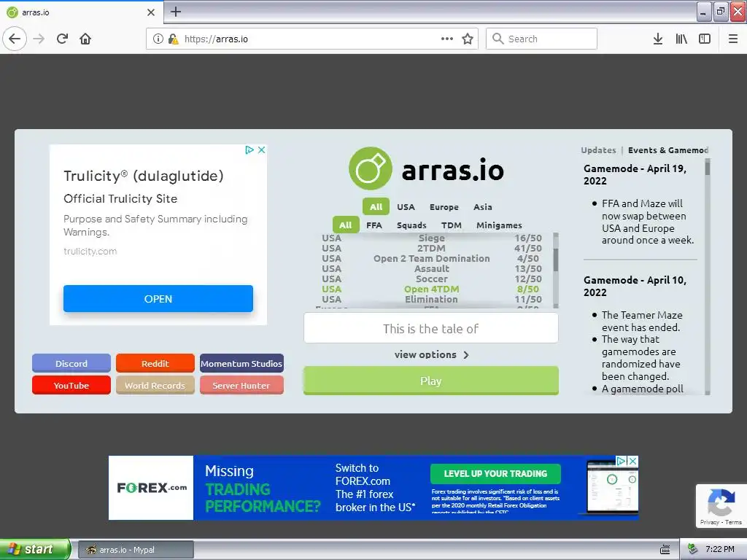Image resolution: width=747 pixels, height=560 pixels.
Task: Close the arras.io tab
Action: (x=151, y=12)
